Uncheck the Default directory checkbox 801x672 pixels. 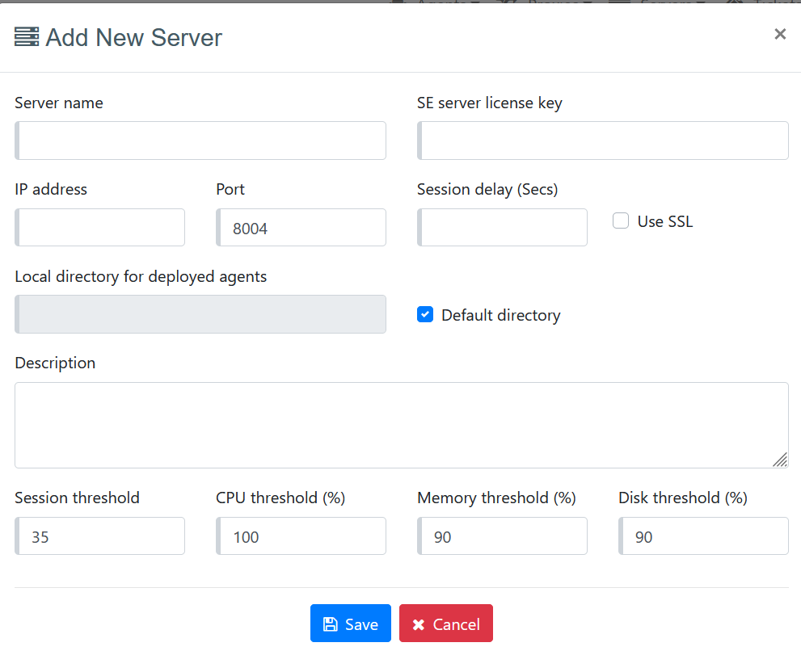(x=425, y=314)
